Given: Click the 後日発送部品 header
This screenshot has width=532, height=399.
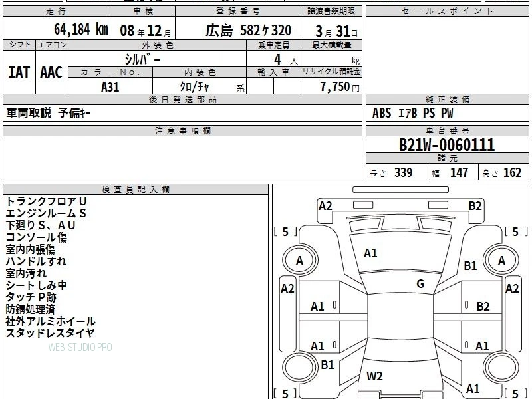Looking at the screenshot, I should pos(182,99).
